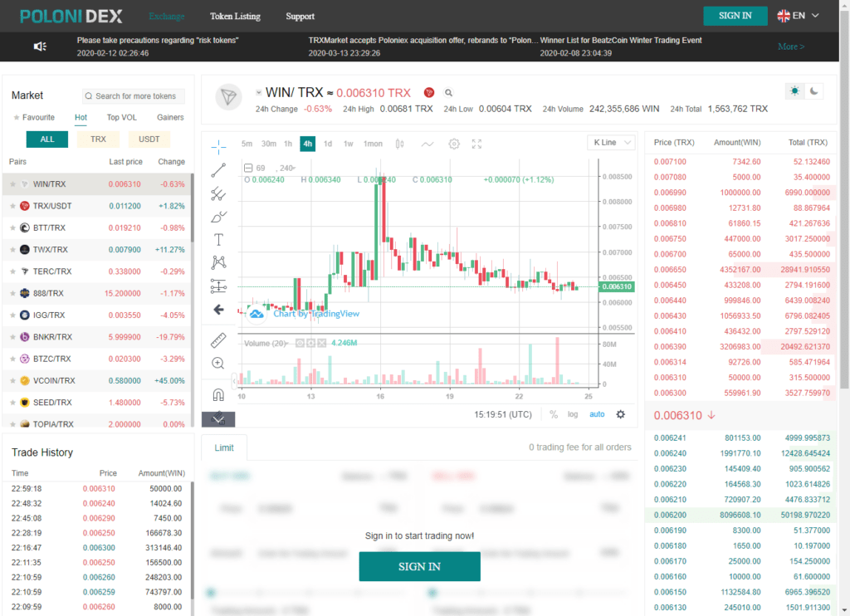Open chart properties gear near auto
Screen dimensions: 850x616
621,414
